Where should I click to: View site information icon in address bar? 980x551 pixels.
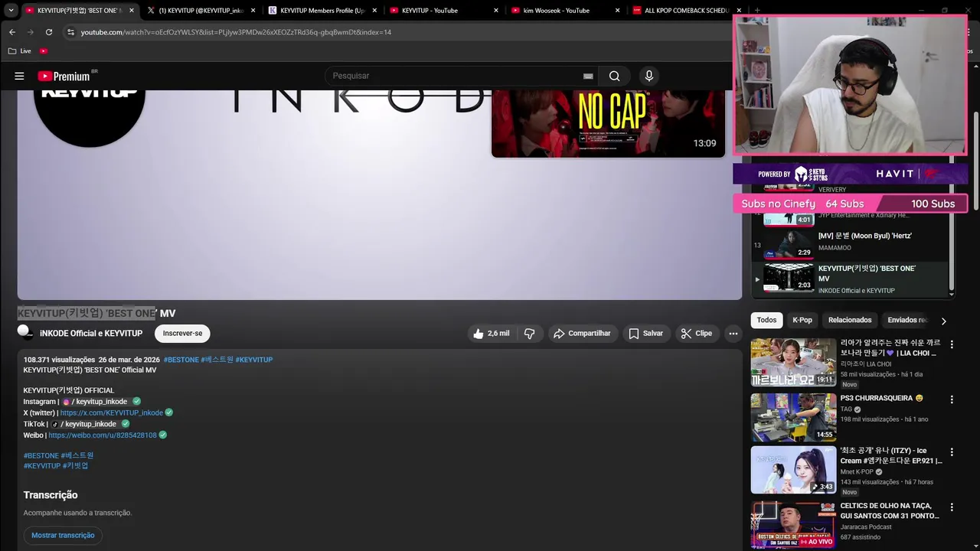70,32
